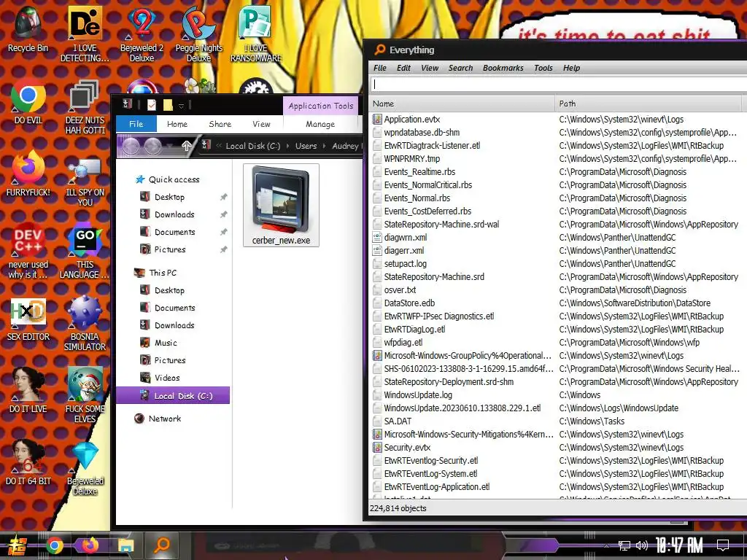Click the Up arrow in Explorer navigation
This screenshot has width=747, height=560.
pos(186,146)
